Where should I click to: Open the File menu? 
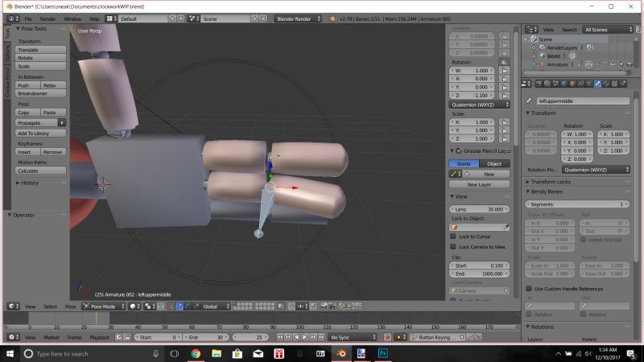point(28,19)
